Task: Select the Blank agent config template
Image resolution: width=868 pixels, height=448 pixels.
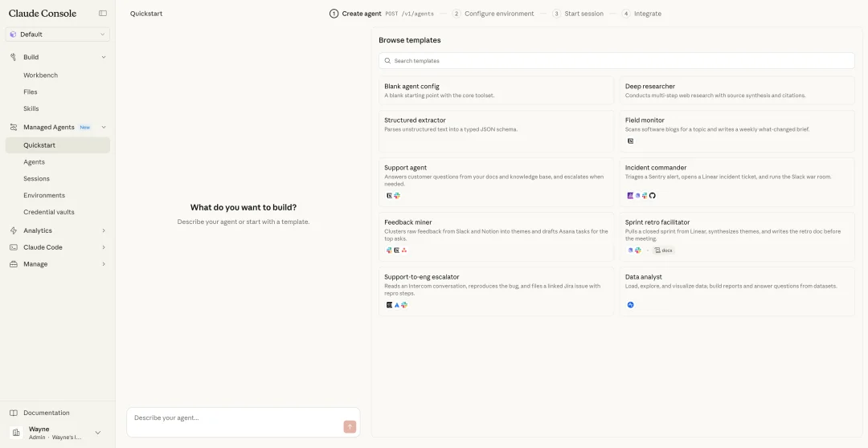Action: (x=496, y=91)
